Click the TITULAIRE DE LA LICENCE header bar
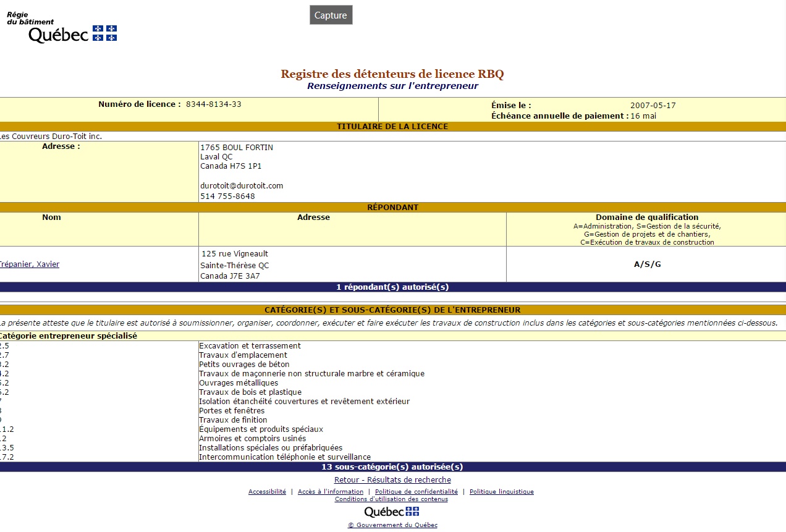The width and height of the screenshot is (786, 532). pos(393,127)
